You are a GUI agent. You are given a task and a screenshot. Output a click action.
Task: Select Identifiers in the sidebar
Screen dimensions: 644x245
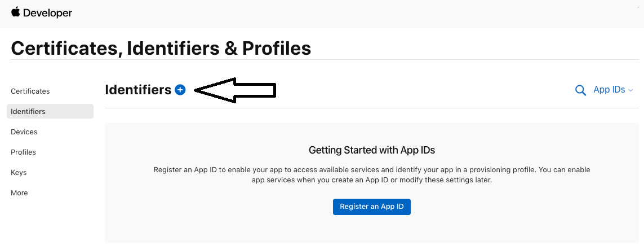28,112
